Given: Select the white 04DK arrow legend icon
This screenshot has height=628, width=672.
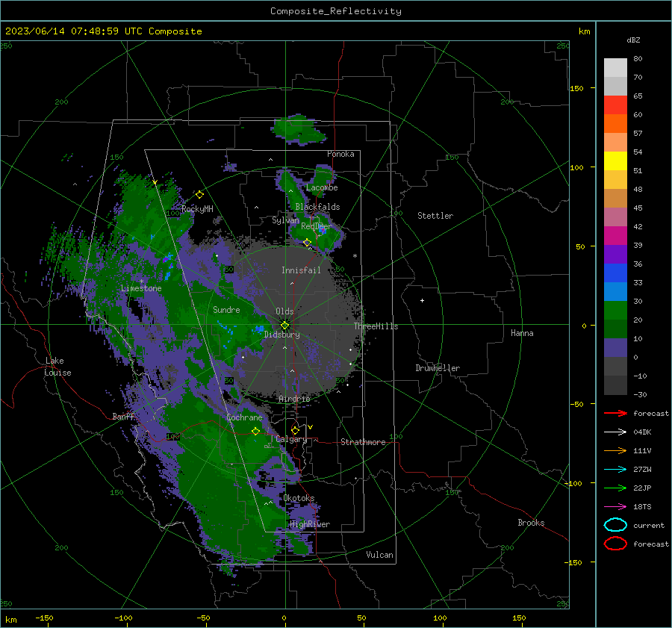Looking at the screenshot, I should (x=615, y=432).
